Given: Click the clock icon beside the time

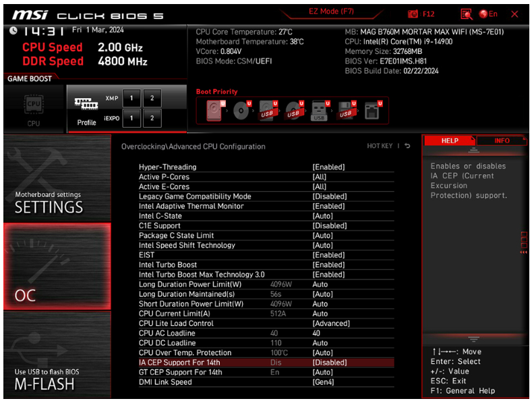Looking at the screenshot, I should pos(13,31).
